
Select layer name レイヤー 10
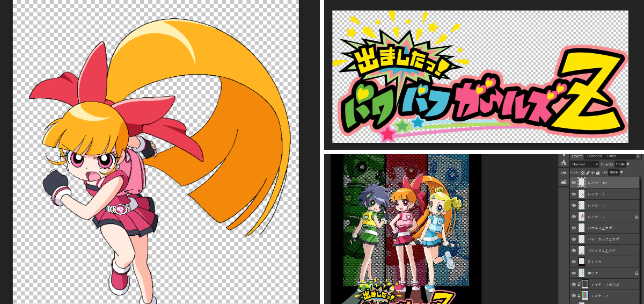[597, 183]
